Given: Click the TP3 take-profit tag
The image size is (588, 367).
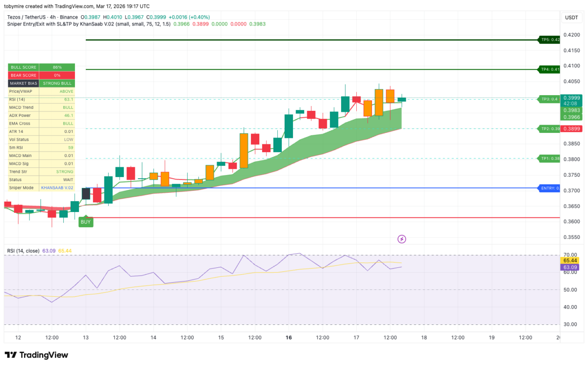Looking at the screenshot, I should coord(549,99).
